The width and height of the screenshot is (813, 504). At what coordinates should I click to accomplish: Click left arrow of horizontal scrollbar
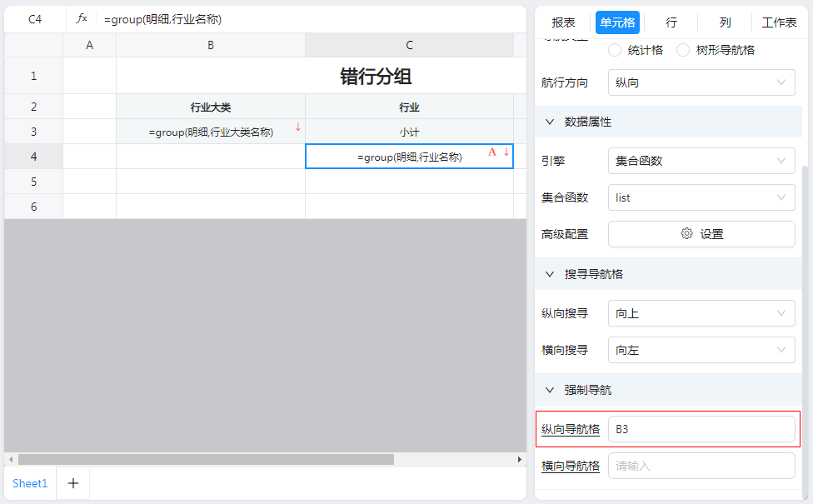[x=10, y=459]
